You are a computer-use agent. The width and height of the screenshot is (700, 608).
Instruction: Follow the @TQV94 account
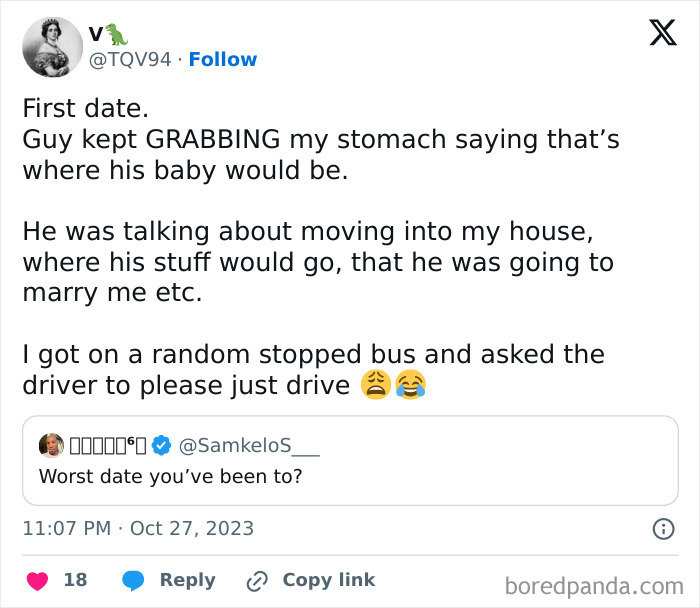223,60
